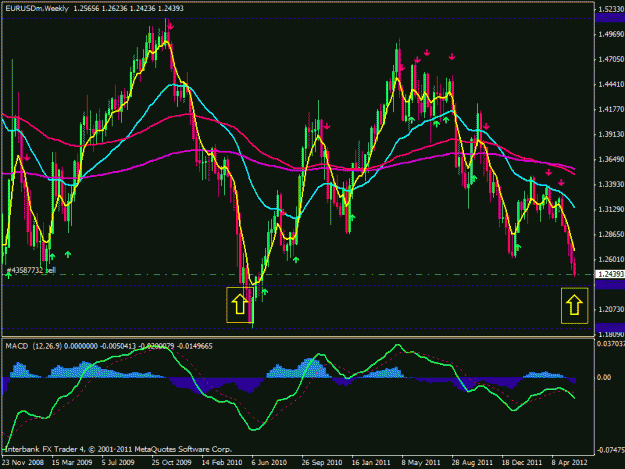Click the 1.39130 price axis label
The width and height of the screenshot is (625, 469).
(611, 135)
